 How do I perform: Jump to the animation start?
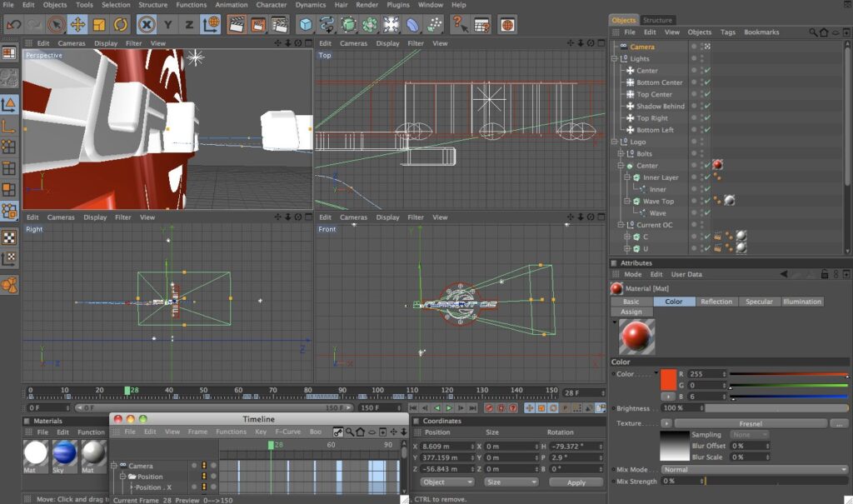(x=413, y=407)
